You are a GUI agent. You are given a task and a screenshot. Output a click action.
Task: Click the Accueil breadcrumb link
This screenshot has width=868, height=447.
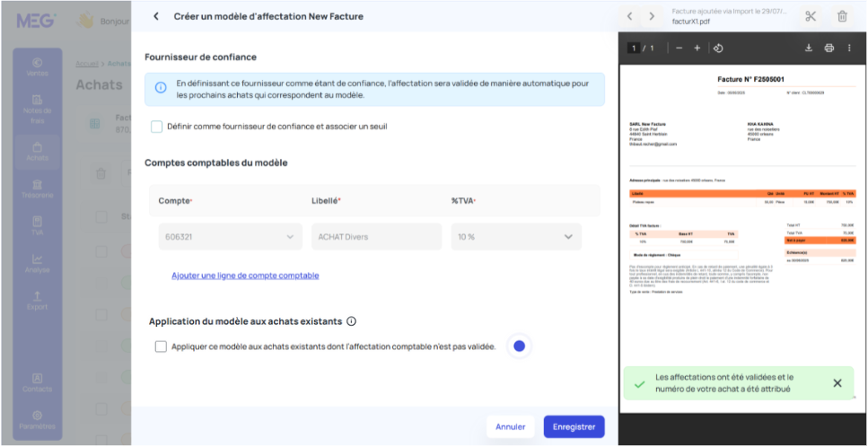(x=87, y=64)
